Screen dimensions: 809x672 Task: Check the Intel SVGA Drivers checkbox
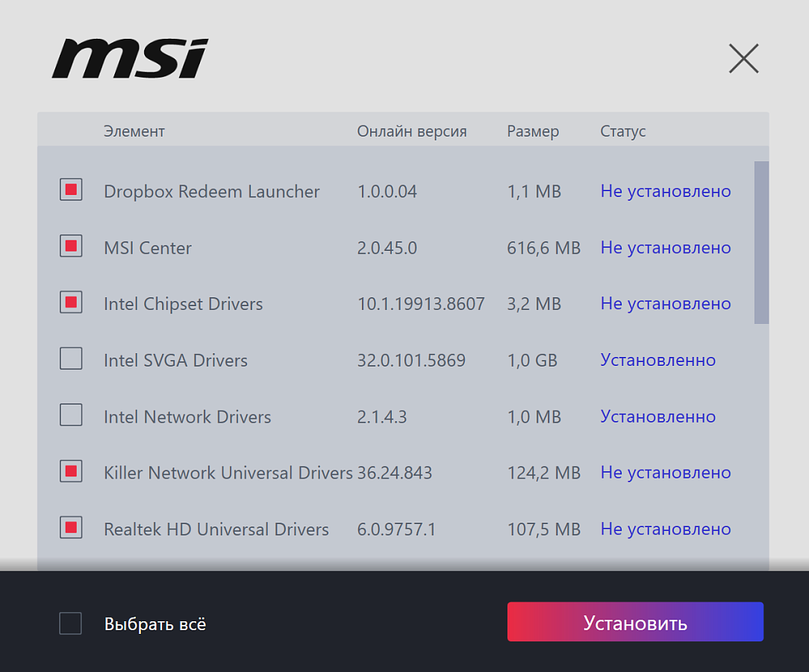(x=71, y=358)
